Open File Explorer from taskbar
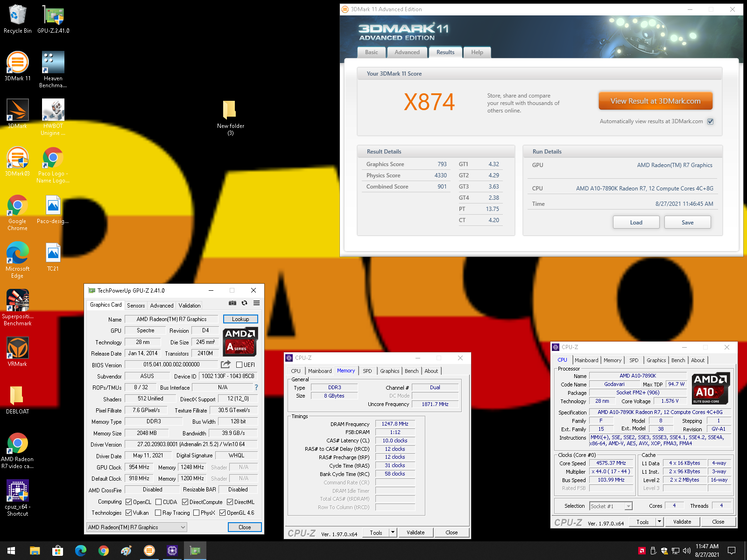747x560 pixels. [35, 551]
